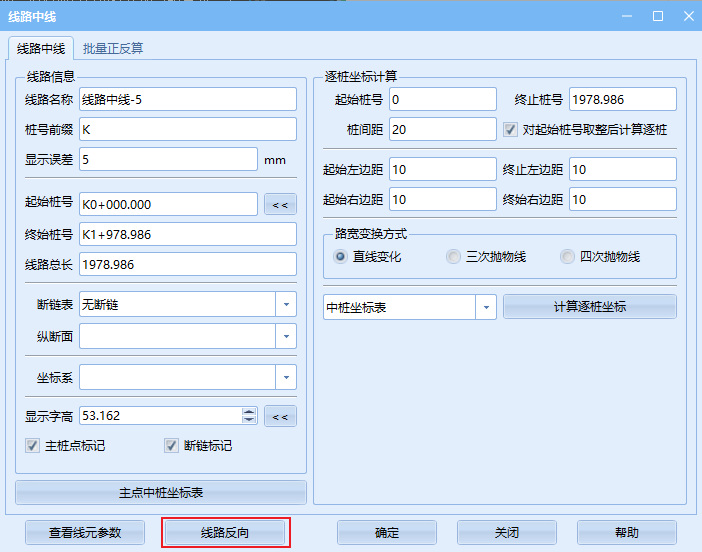Viewport: 702px width, 552px height.
Task: Select the 线路中线 tab
Action: coord(41,48)
